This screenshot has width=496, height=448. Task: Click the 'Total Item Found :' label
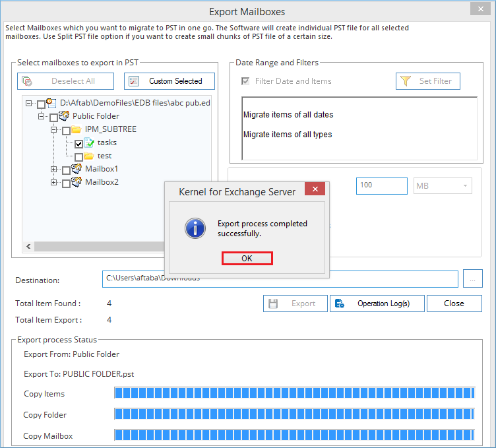[x=47, y=304]
